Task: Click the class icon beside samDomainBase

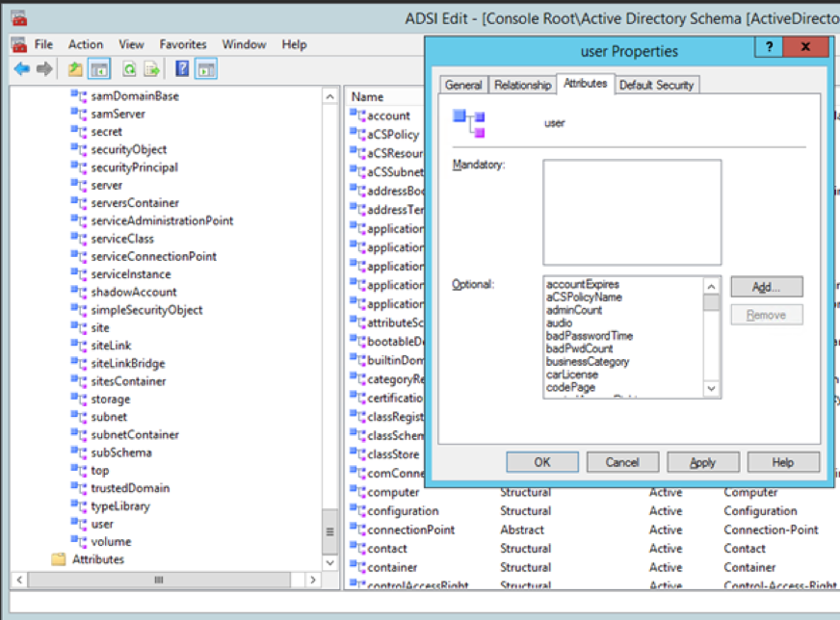Action: [79, 96]
